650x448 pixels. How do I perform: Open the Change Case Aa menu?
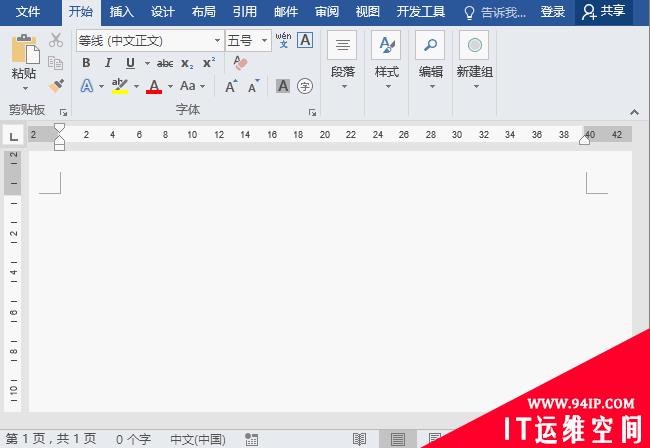(192, 86)
